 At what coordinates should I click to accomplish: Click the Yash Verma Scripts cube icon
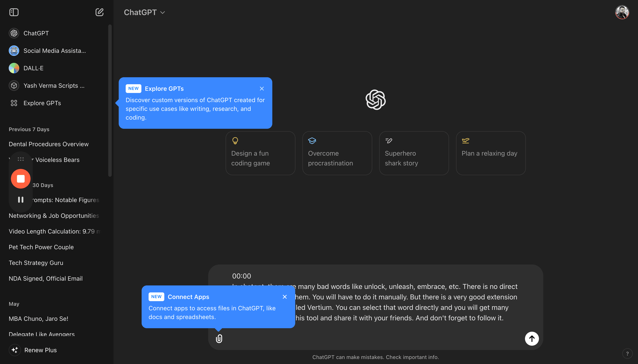[x=14, y=86]
